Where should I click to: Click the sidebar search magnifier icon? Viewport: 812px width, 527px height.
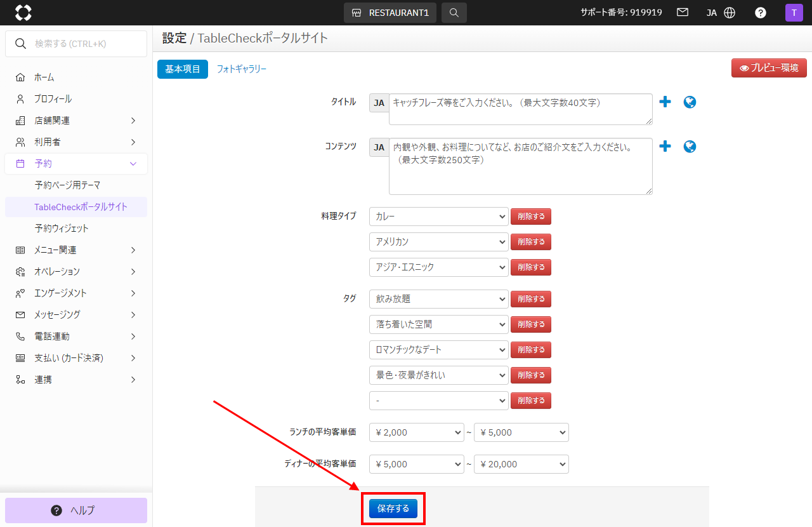(x=20, y=44)
